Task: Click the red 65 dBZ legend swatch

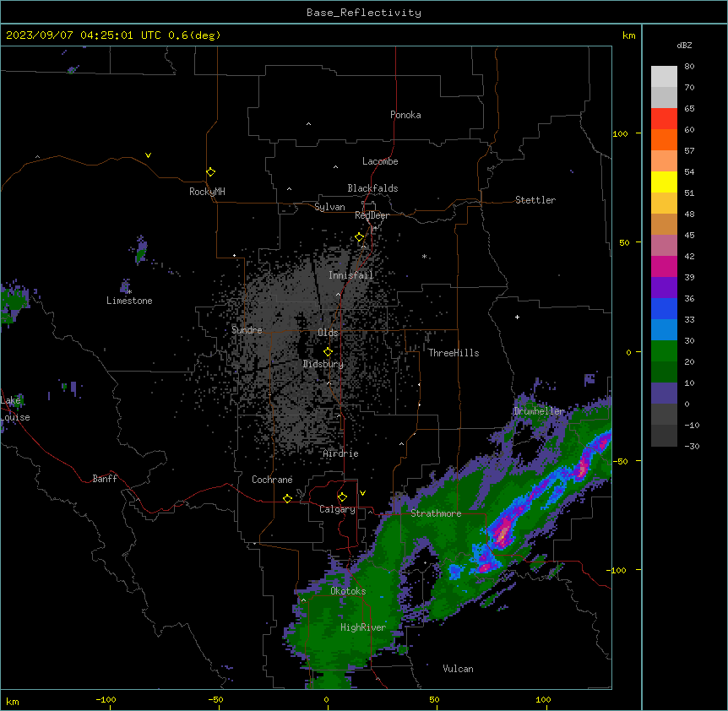Action: click(664, 118)
